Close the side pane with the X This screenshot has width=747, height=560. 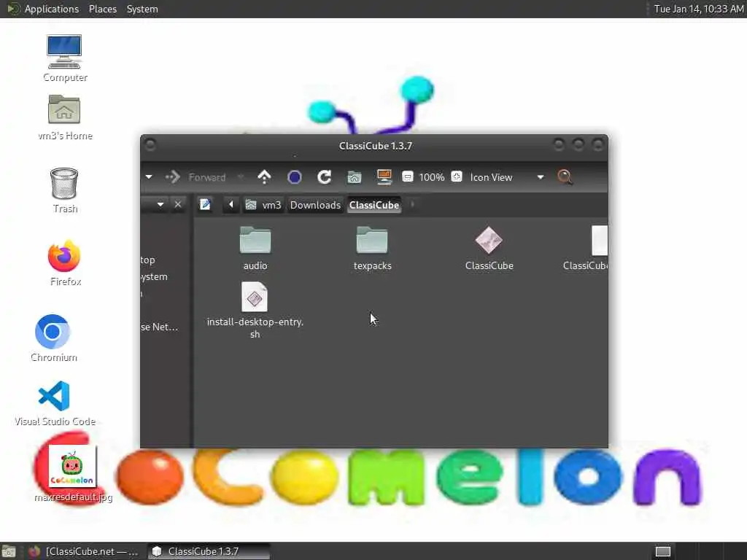coord(178,204)
